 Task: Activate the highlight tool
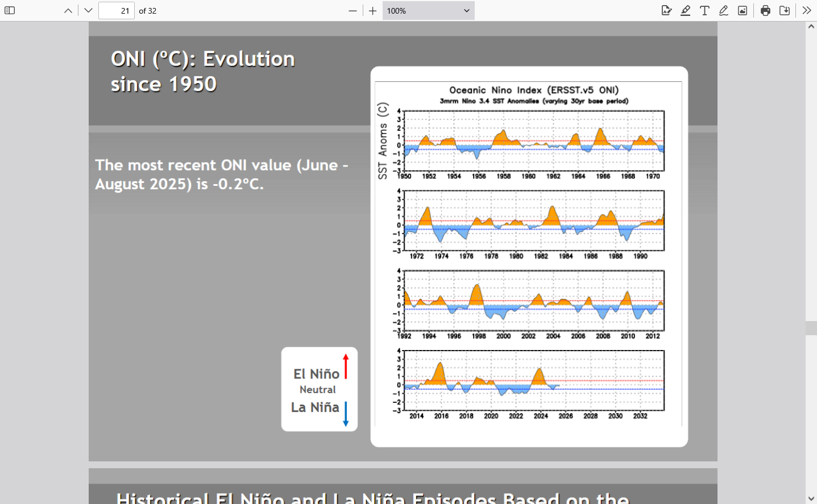(686, 11)
